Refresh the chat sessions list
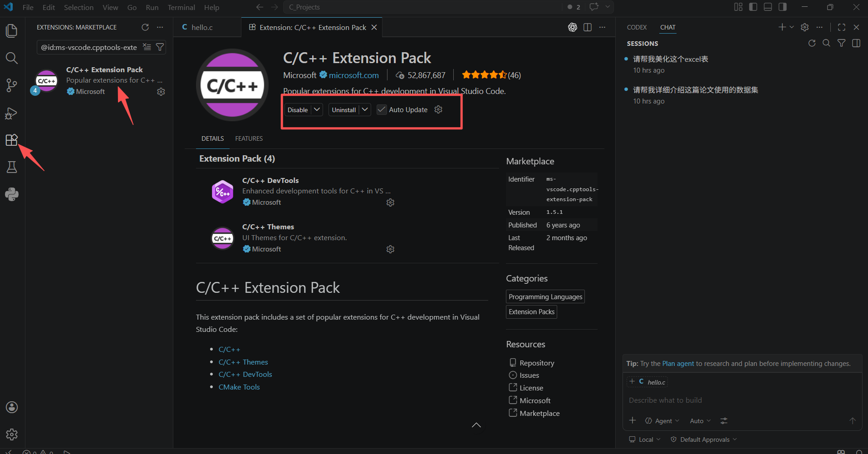The height and width of the screenshot is (454, 868). pos(812,43)
